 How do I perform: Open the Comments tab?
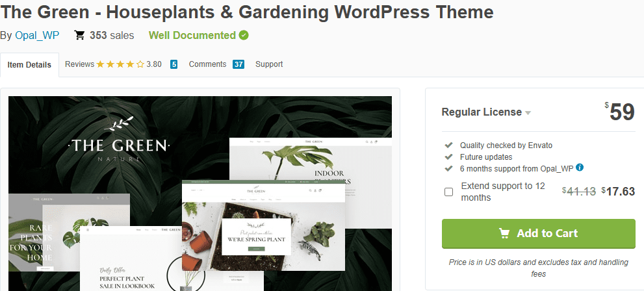click(207, 64)
